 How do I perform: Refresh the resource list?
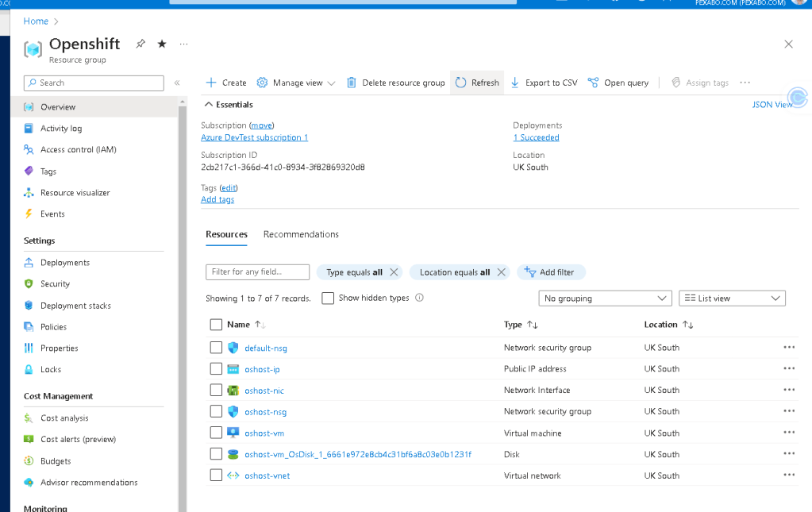[x=477, y=83]
